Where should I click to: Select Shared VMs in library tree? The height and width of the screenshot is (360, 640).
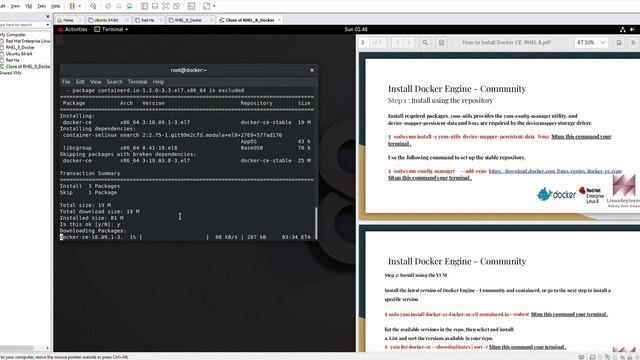tap(11, 73)
